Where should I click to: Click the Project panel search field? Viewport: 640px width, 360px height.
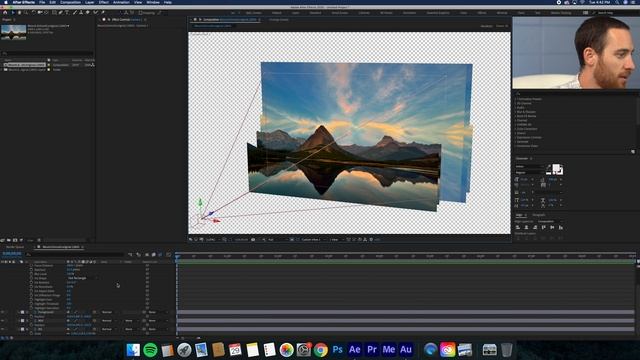click(x=47, y=53)
